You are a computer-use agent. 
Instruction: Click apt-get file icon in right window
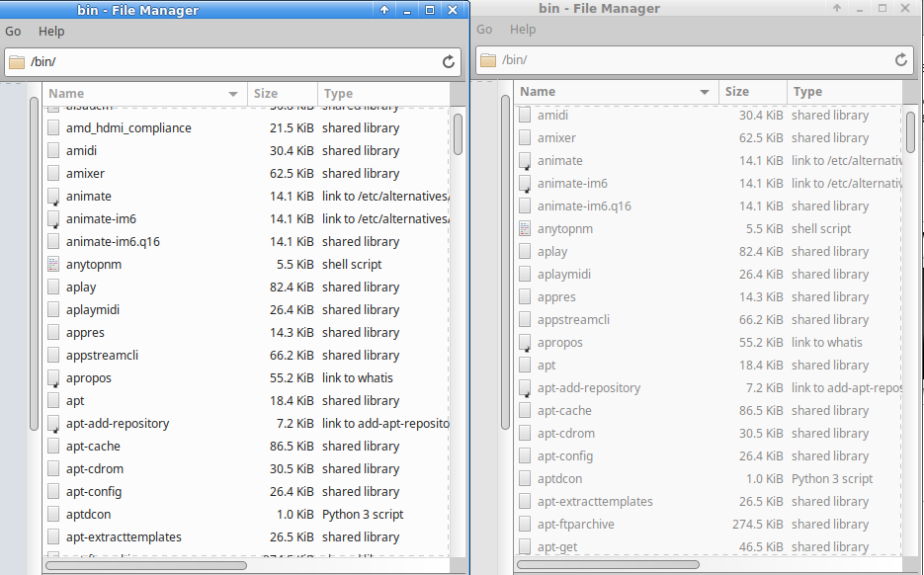tap(525, 546)
